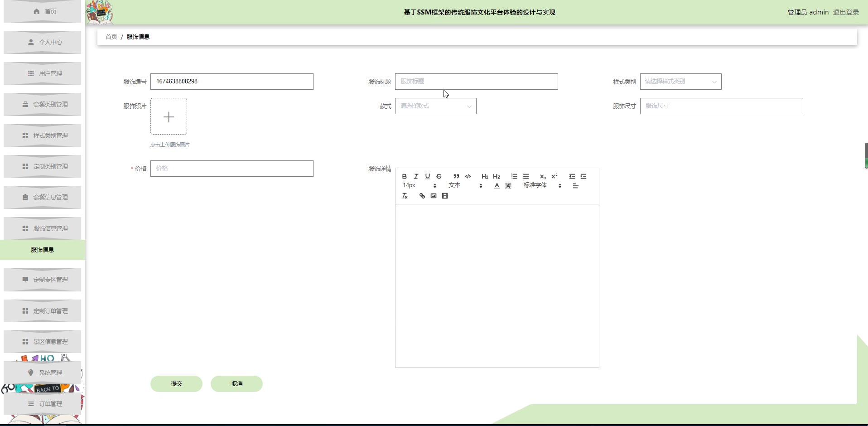Open 套餐信息管理 in the sidebar

[x=43, y=197]
